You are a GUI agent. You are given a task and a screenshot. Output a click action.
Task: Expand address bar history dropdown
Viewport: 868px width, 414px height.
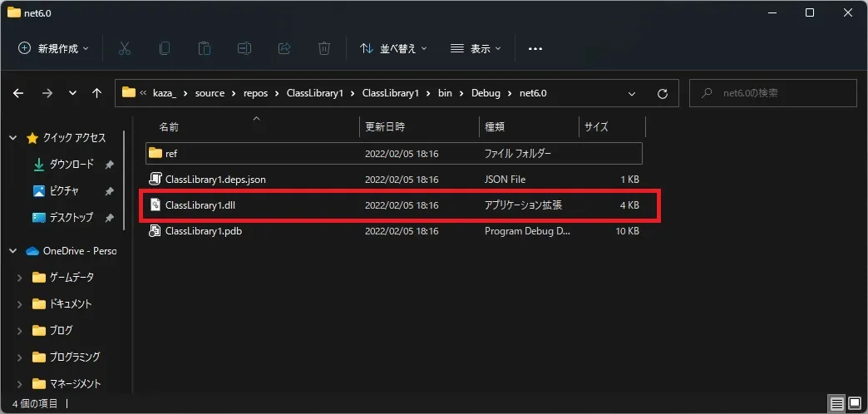632,94
